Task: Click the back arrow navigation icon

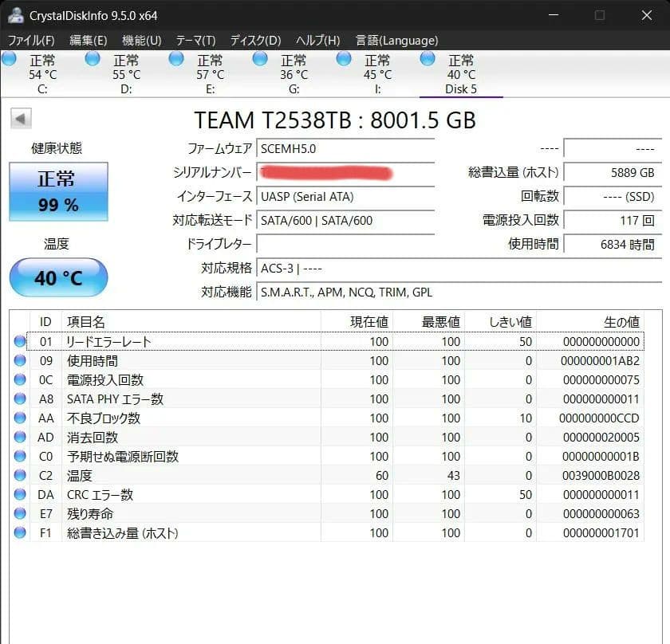Action: click(x=21, y=117)
